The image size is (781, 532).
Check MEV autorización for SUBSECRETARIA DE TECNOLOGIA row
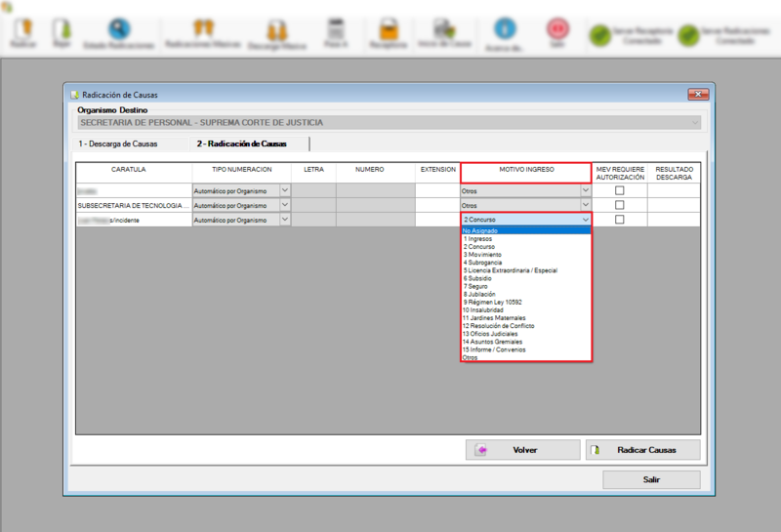[619, 205]
